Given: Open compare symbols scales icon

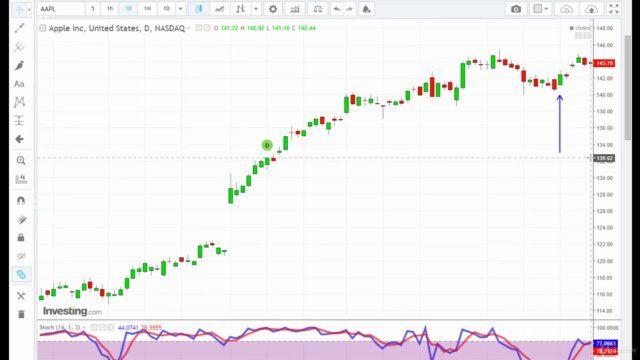Looking at the screenshot, I should (318, 9).
